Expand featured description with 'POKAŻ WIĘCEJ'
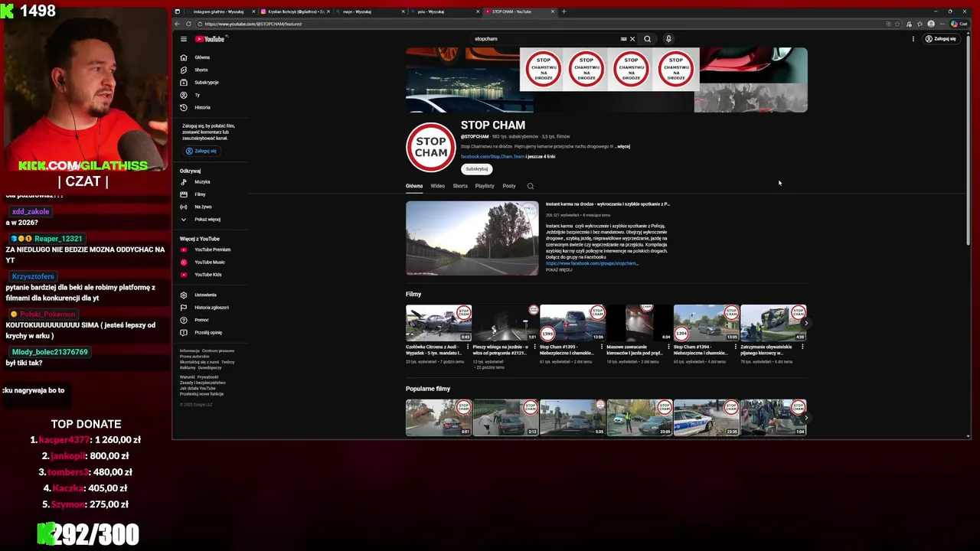Image resolution: width=980 pixels, height=551 pixels. click(559, 270)
